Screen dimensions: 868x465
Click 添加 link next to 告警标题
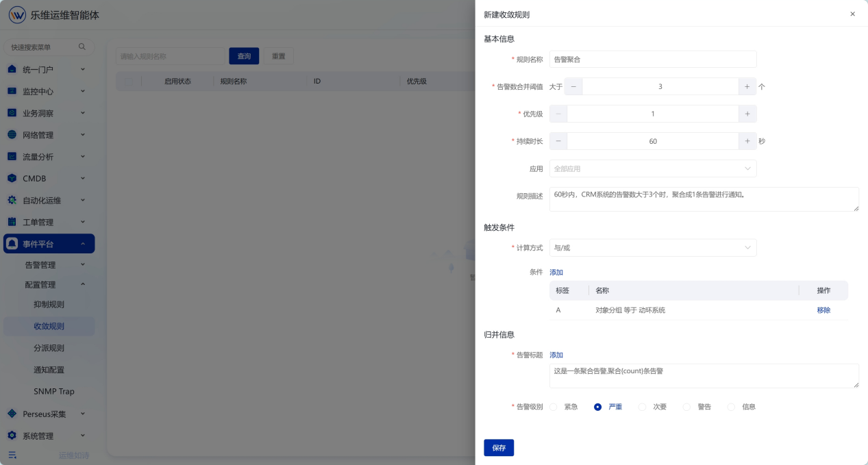pyautogui.click(x=556, y=355)
